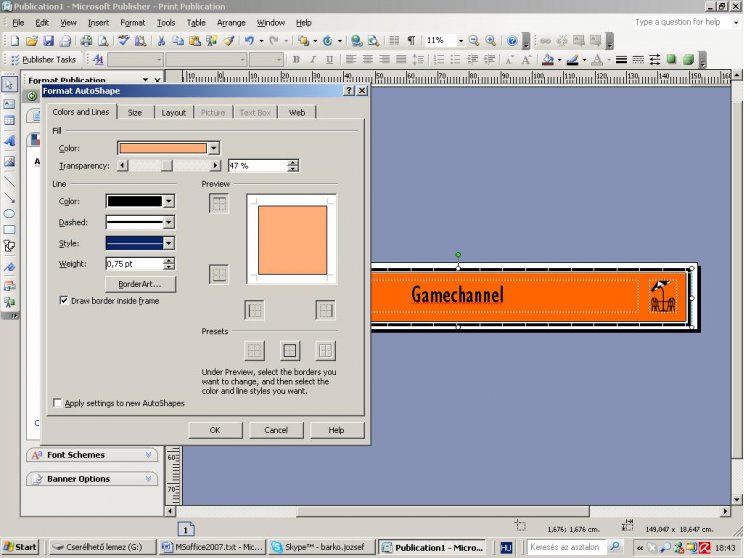744x558 pixels.
Task: Click the Underline formatting icon
Action: [329, 60]
